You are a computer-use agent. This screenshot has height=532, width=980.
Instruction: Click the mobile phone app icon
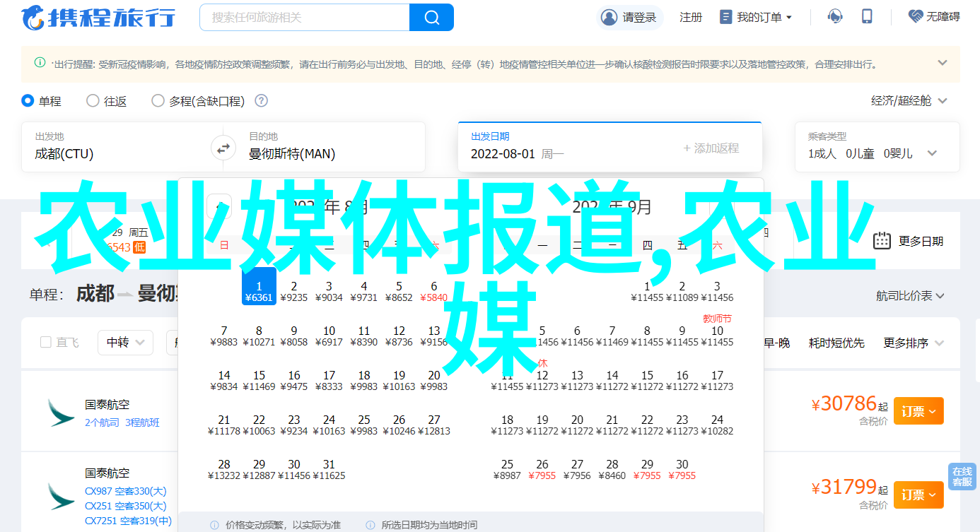click(867, 17)
